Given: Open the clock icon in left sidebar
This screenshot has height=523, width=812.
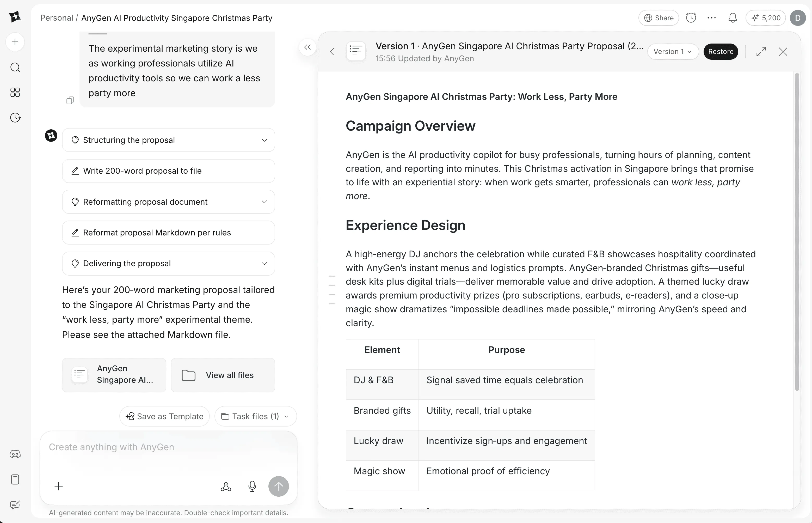Looking at the screenshot, I should [x=15, y=118].
